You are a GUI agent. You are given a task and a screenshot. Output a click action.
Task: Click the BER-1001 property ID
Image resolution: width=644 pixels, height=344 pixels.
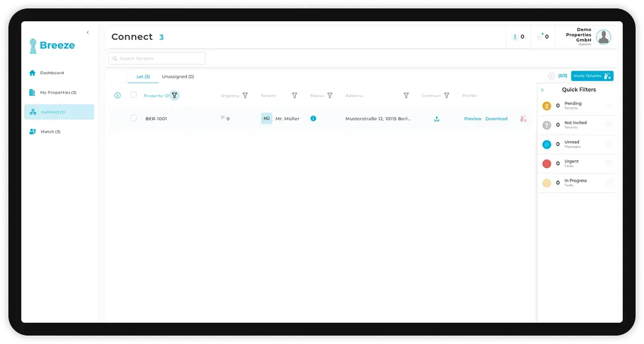click(x=156, y=119)
